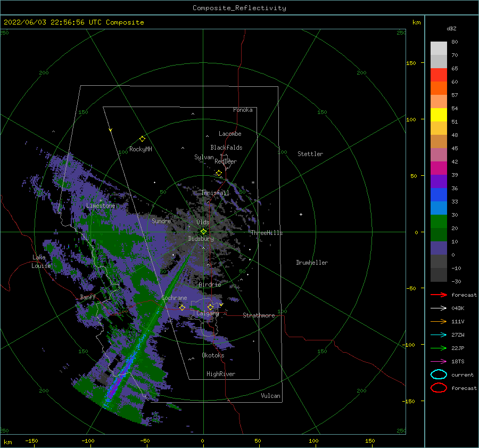Click white plus marker above Drumheller
This screenshot has width=479, height=448.
[301, 214]
